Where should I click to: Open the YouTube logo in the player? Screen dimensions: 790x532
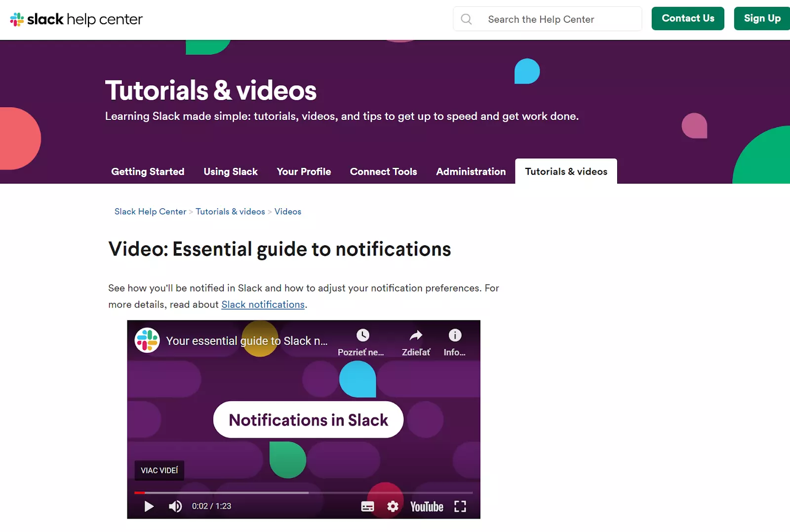(426, 506)
